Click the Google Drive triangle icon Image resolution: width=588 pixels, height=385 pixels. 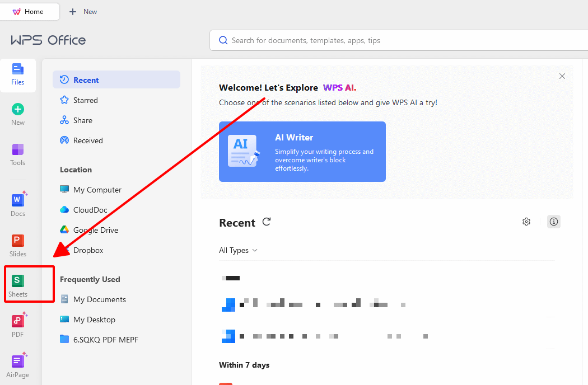coord(64,229)
